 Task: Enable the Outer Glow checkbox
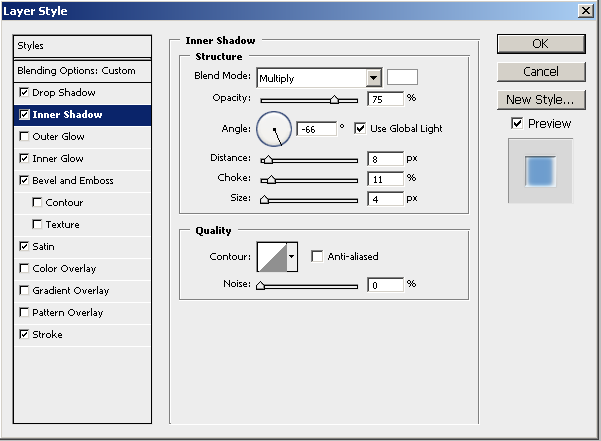pos(24,137)
